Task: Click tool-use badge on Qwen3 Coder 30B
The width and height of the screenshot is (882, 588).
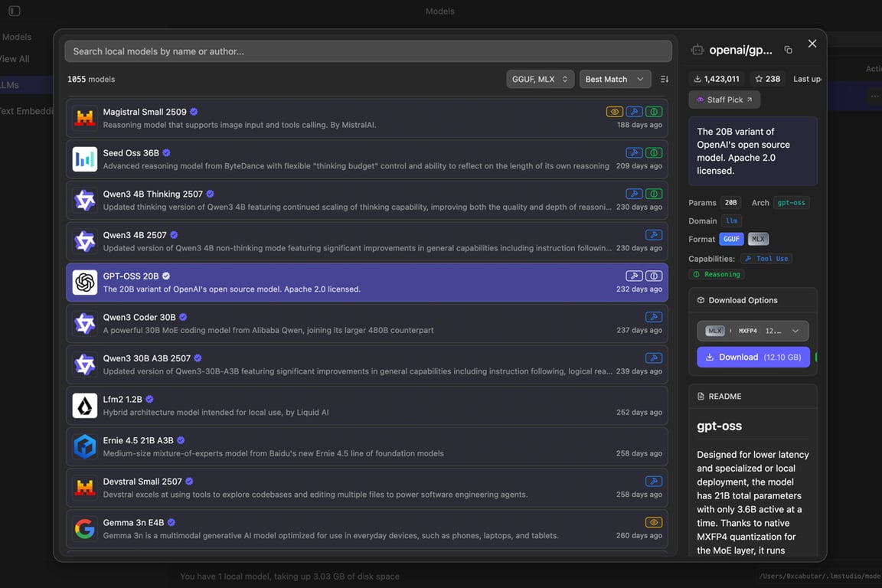Action: 654,317
